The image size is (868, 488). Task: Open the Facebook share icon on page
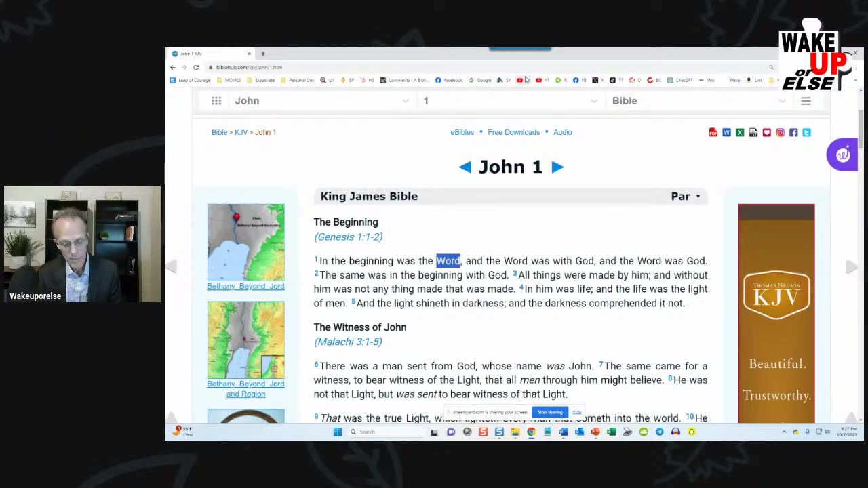click(x=793, y=132)
